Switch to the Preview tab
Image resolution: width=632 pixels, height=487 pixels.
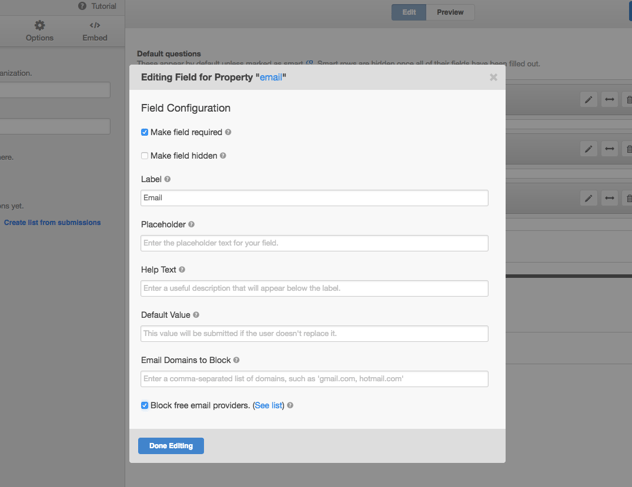[450, 12]
